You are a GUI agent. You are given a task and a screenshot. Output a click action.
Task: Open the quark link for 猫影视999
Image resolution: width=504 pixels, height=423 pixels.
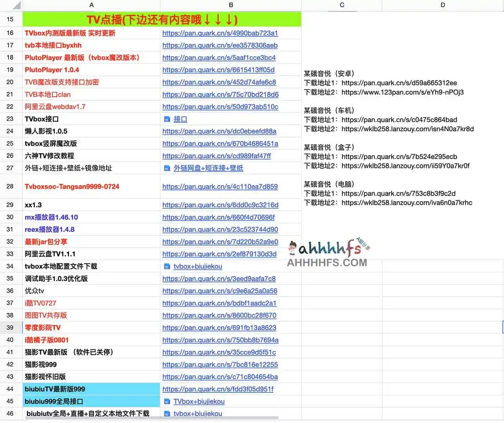(220, 364)
